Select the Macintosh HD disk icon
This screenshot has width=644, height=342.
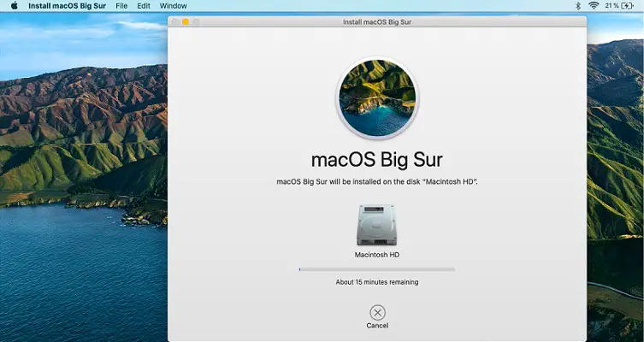(376, 225)
